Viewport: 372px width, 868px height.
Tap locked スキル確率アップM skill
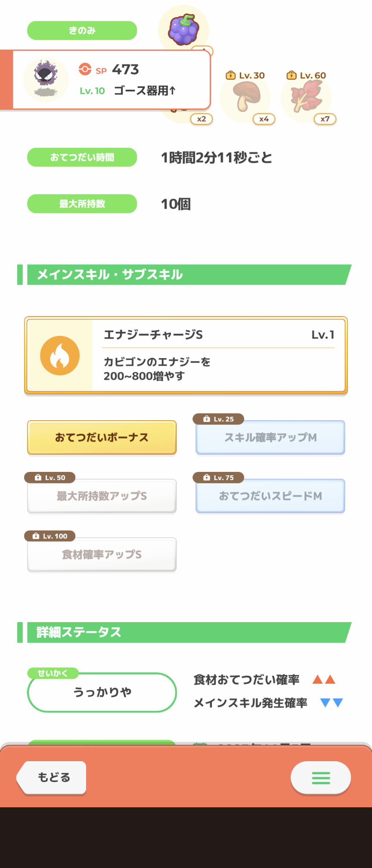pos(270,437)
